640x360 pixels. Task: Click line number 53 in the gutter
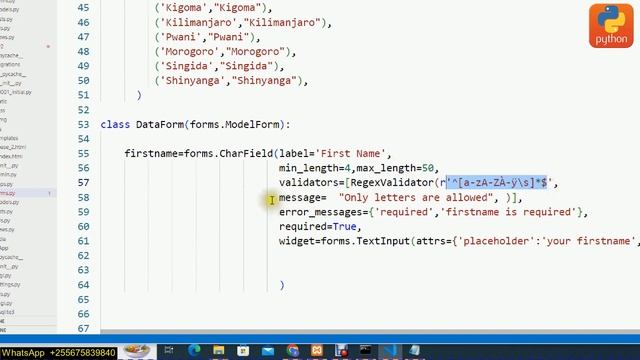click(83, 124)
